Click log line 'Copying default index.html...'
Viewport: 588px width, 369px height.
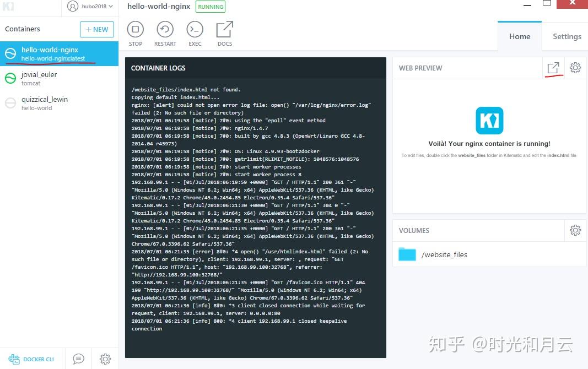(175, 97)
